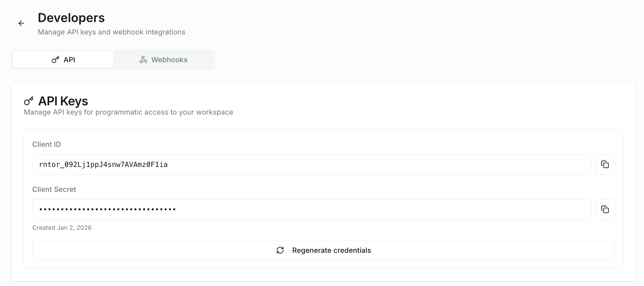Click the API Keys heading
Viewport: 644px width, 286px height.
pyautogui.click(x=63, y=101)
